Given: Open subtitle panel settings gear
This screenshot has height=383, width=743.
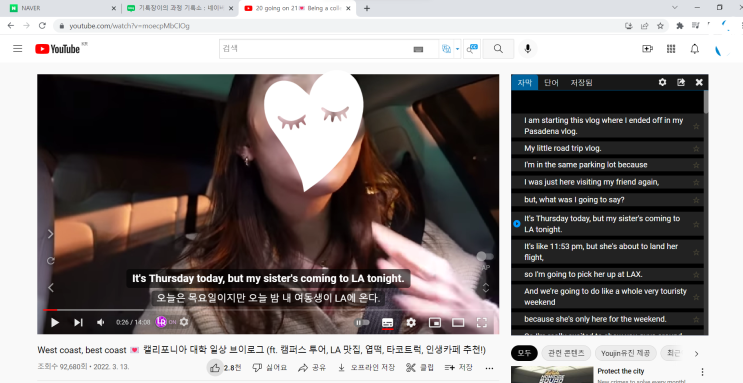Looking at the screenshot, I should click(x=662, y=82).
